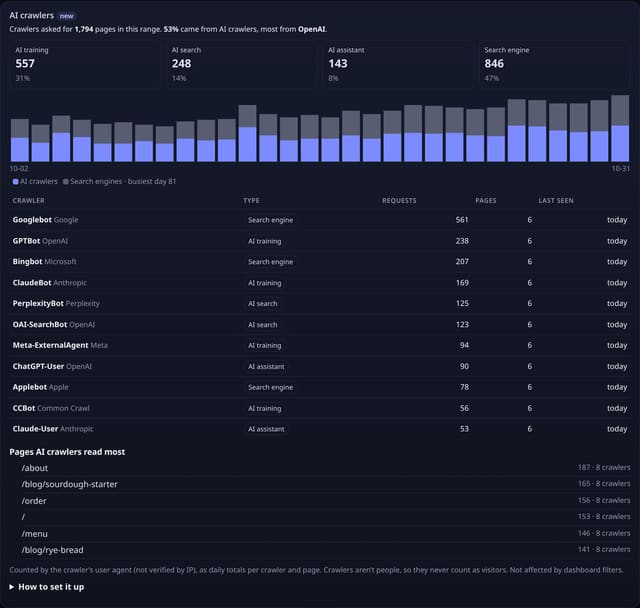Open the /order page entry
Screen dimensions: 640x608
(x=34, y=501)
